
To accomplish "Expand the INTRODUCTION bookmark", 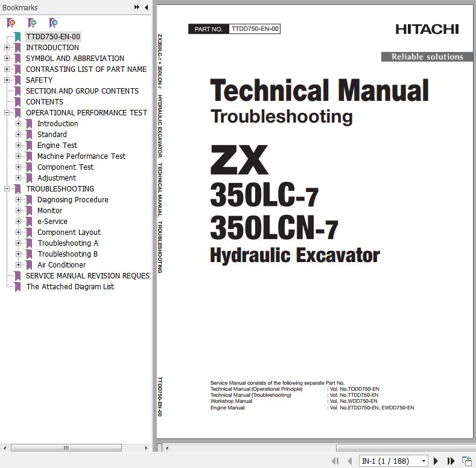I will tap(7, 48).
